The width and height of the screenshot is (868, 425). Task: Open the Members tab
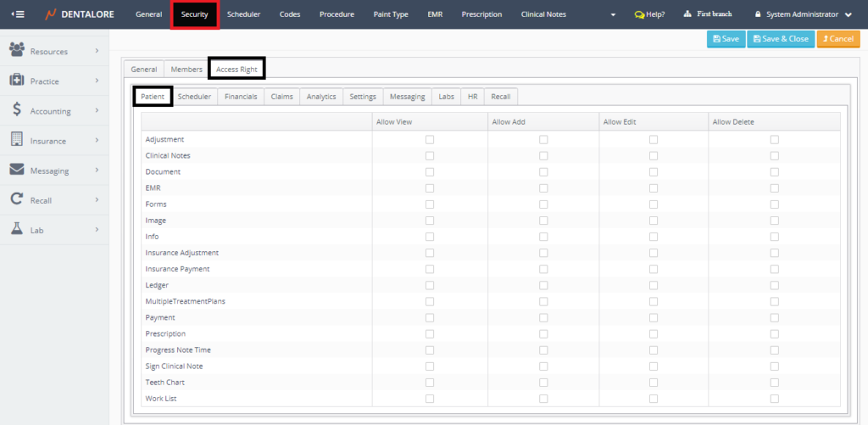click(x=186, y=69)
